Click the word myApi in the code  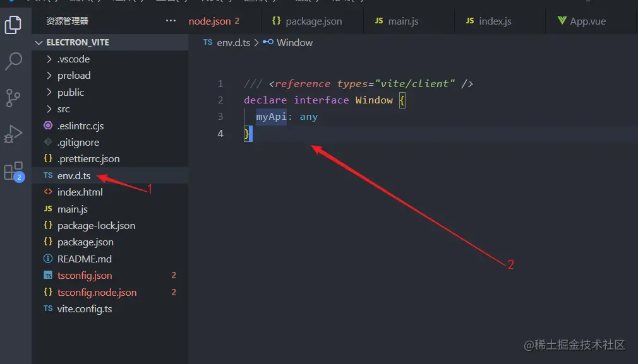[x=272, y=117]
